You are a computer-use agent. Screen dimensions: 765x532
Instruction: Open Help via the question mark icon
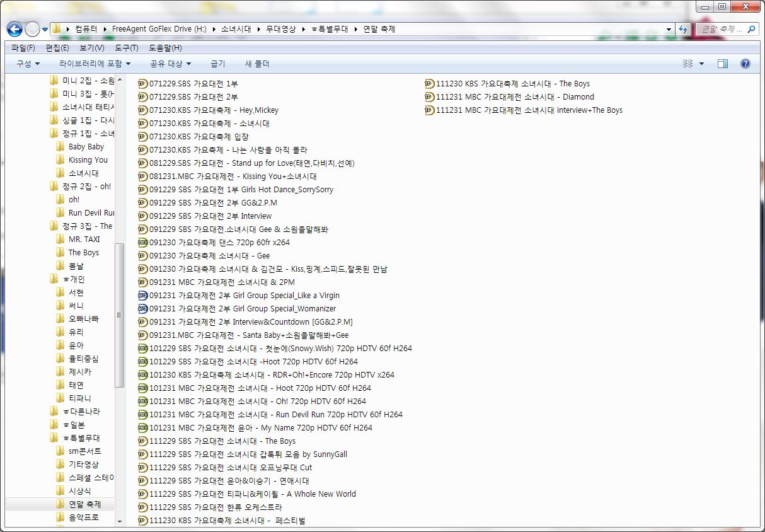point(745,63)
